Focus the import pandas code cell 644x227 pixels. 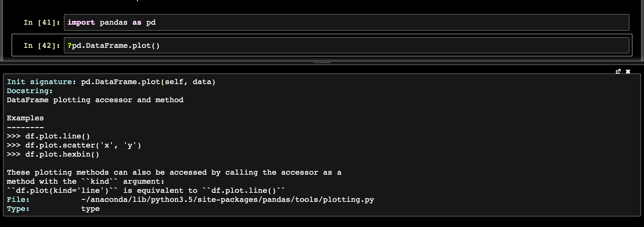346,22
